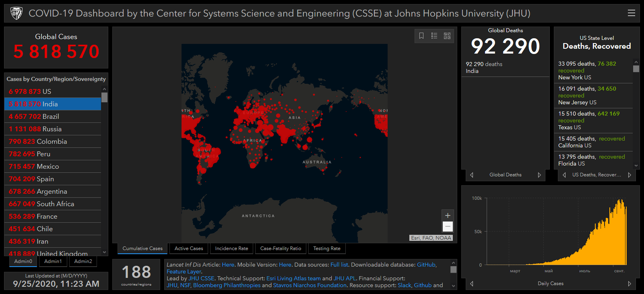Open the JHU APL link
The image size is (644, 294).
(345, 278)
